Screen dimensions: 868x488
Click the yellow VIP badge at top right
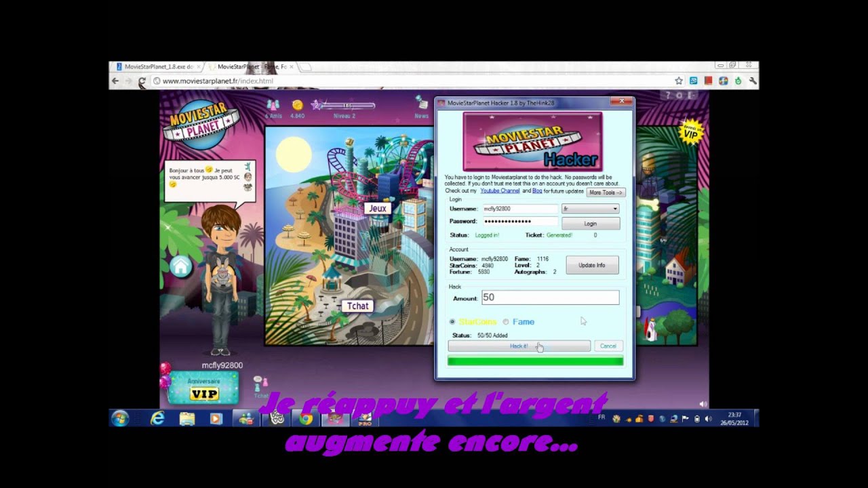pos(690,133)
